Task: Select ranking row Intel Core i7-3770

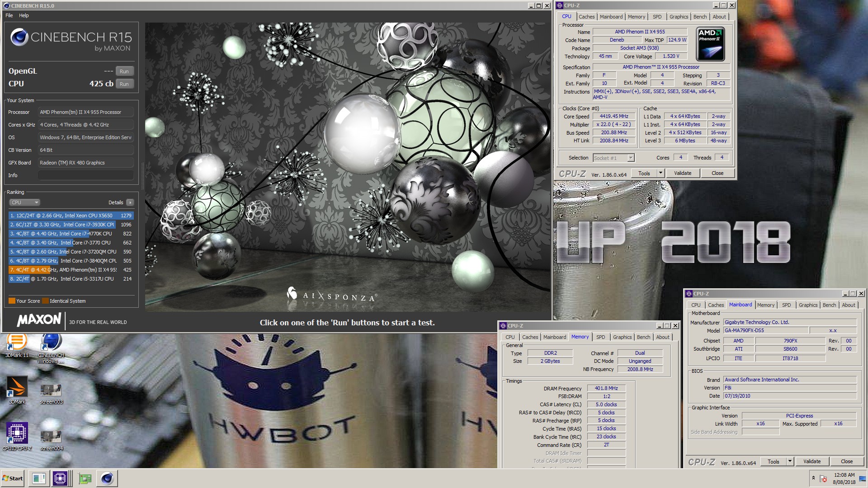Action: (x=71, y=243)
